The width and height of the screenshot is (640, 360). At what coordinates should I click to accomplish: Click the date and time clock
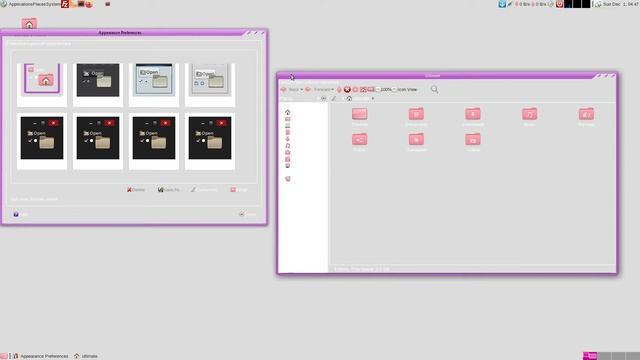(x=621, y=4)
